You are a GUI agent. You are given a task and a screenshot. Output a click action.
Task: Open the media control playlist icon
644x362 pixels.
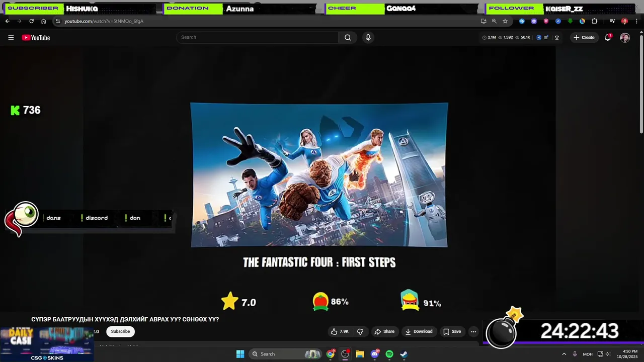coord(612,21)
